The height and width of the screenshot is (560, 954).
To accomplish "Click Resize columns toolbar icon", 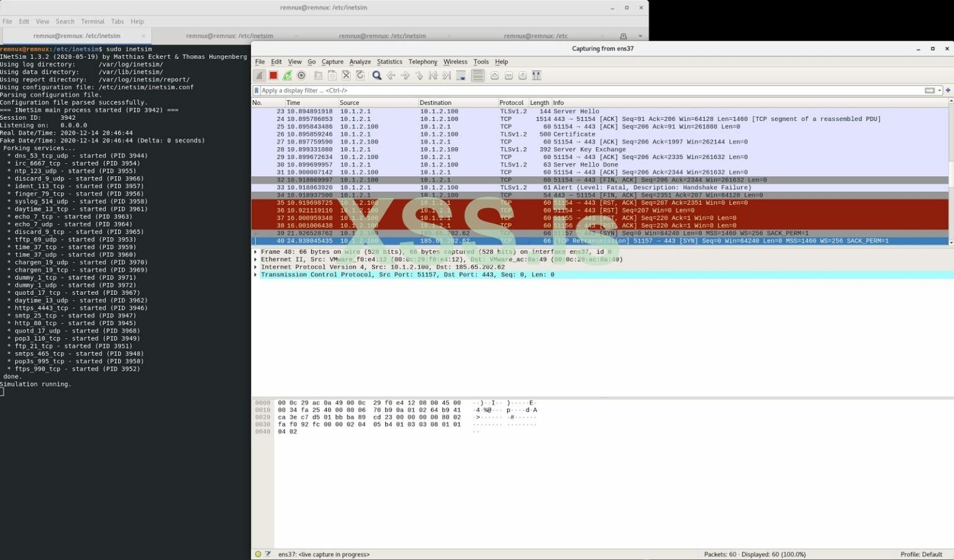I will tap(537, 76).
